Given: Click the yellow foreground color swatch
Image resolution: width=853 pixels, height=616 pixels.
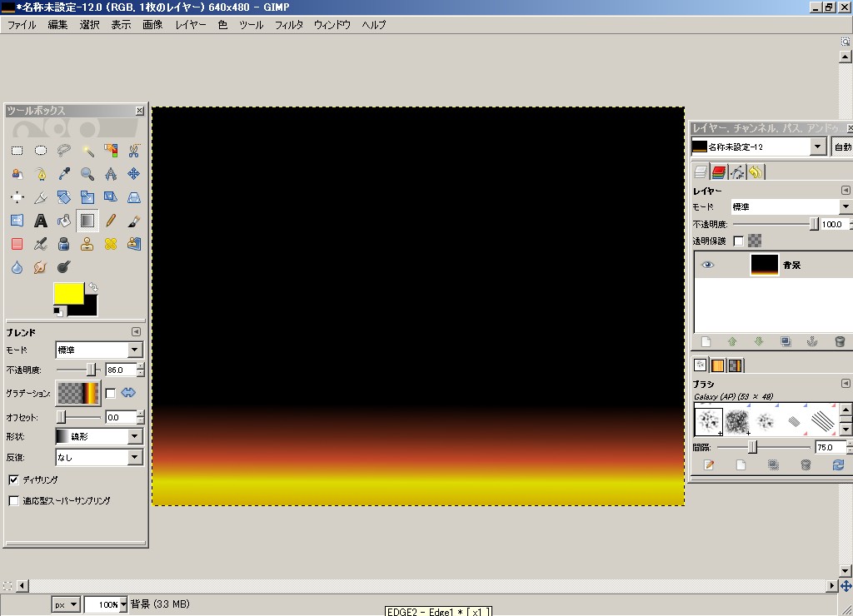Looking at the screenshot, I should [68, 293].
